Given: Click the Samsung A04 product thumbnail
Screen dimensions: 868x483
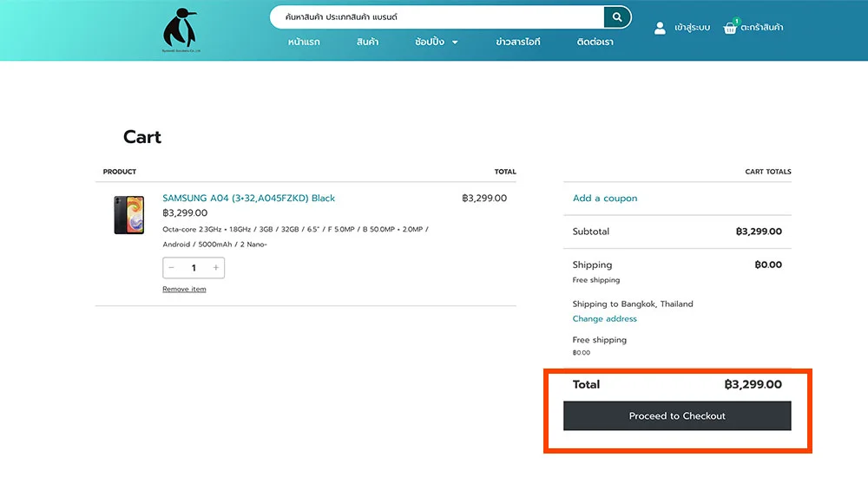Looking at the screenshot, I should tap(129, 215).
